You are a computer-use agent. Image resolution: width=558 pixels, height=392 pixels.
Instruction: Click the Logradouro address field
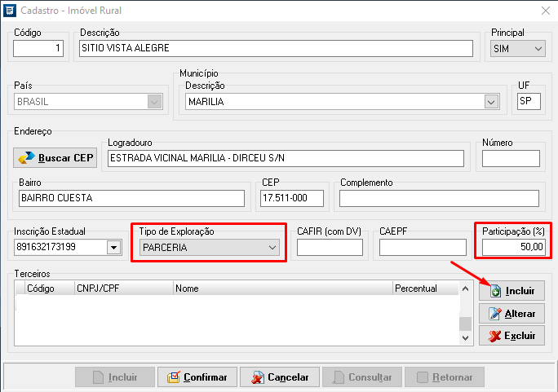(286, 158)
